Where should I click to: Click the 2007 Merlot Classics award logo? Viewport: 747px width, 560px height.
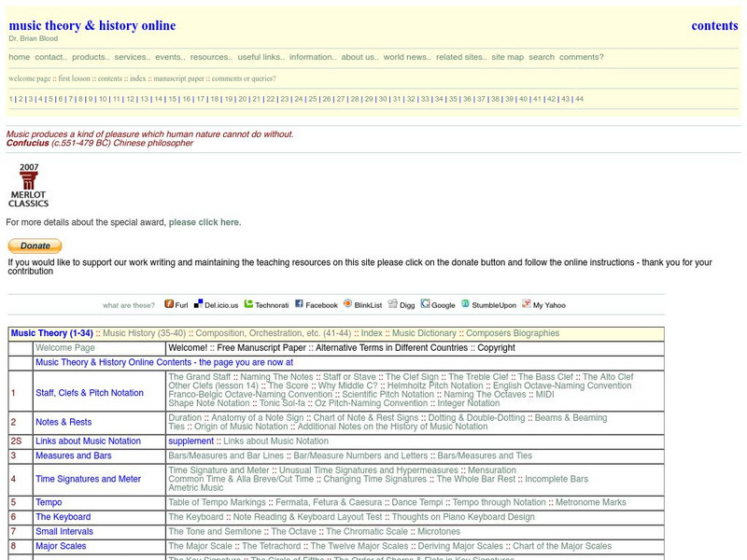pyautogui.click(x=29, y=186)
